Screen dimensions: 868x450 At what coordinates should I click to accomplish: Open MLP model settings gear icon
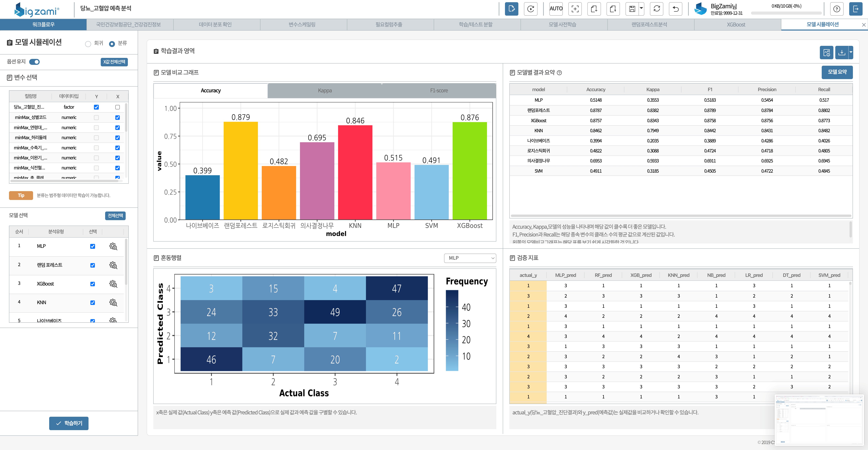[x=113, y=246]
